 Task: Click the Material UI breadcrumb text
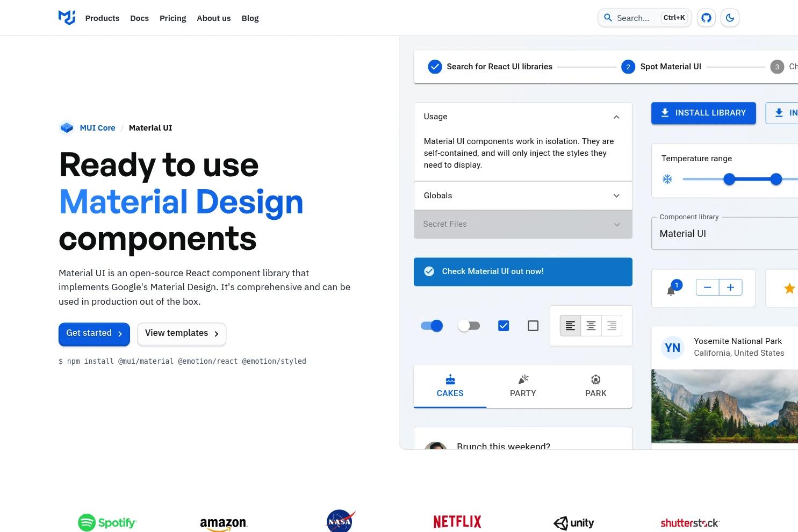[150, 128]
